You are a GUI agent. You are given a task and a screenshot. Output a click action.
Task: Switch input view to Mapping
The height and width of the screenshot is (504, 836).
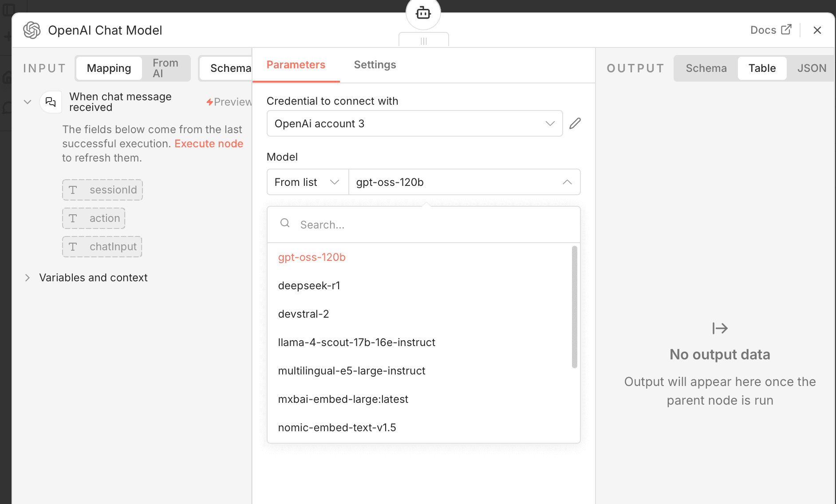click(x=109, y=68)
